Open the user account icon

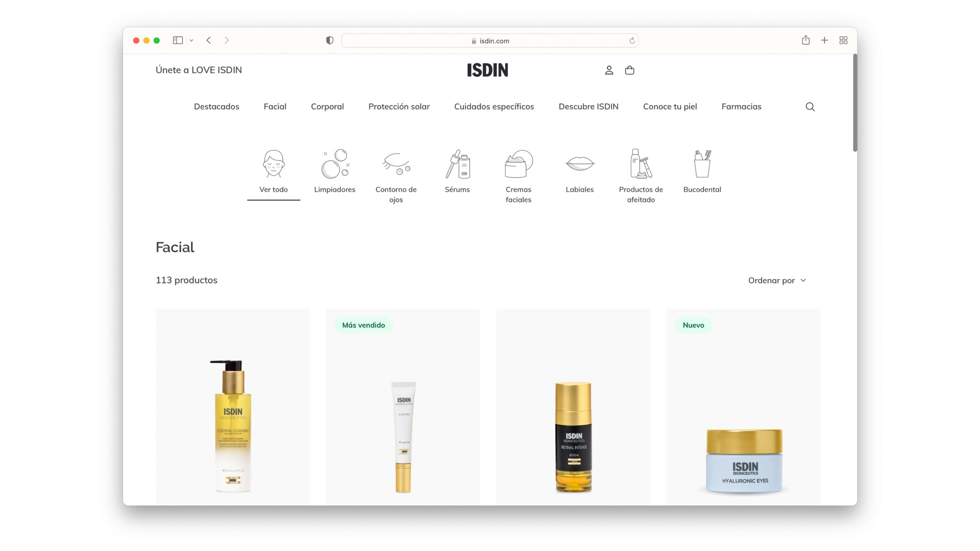(609, 70)
